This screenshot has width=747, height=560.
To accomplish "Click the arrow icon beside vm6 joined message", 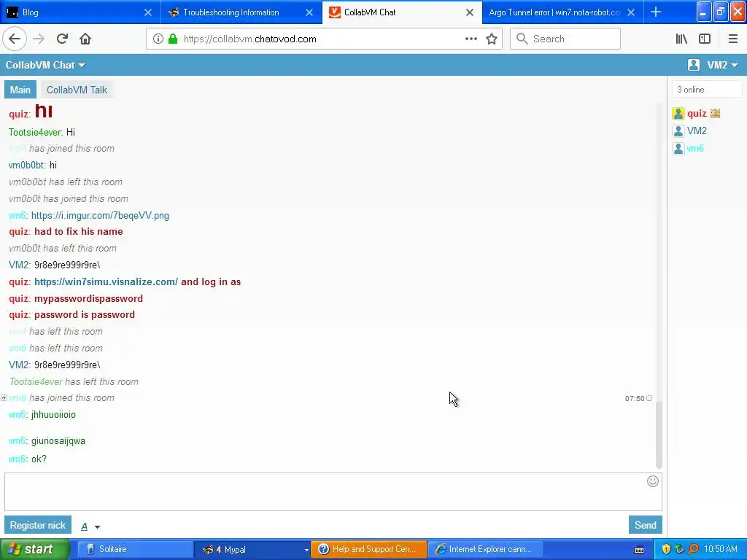I will 4,397.
